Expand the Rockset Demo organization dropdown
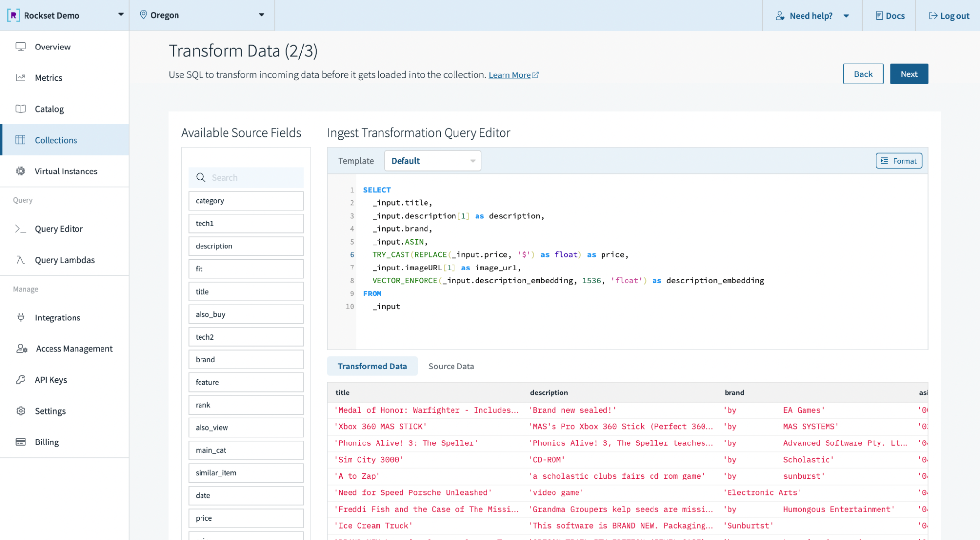The width and height of the screenshot is (980, 540). (x=121, y=15)
